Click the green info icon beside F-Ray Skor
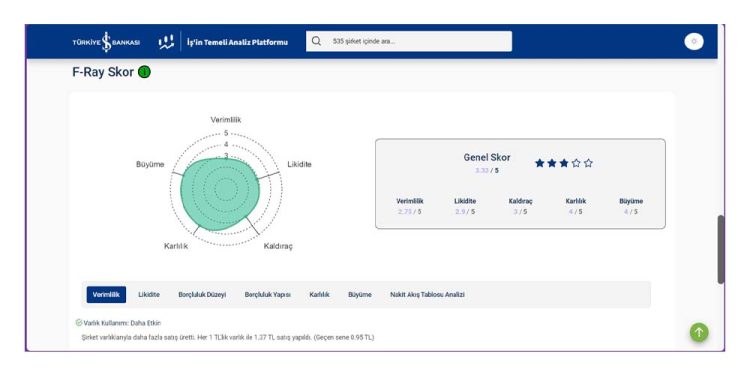The height and width of the screenshot is (375, 750). 144,72
